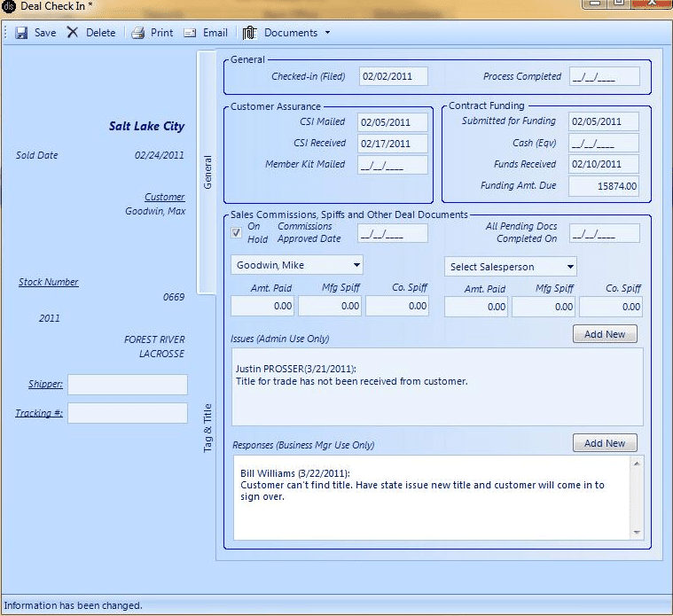Click Amt. Paid field under Goodwin, Mike

pyautogui.click(x=262, y=306)
